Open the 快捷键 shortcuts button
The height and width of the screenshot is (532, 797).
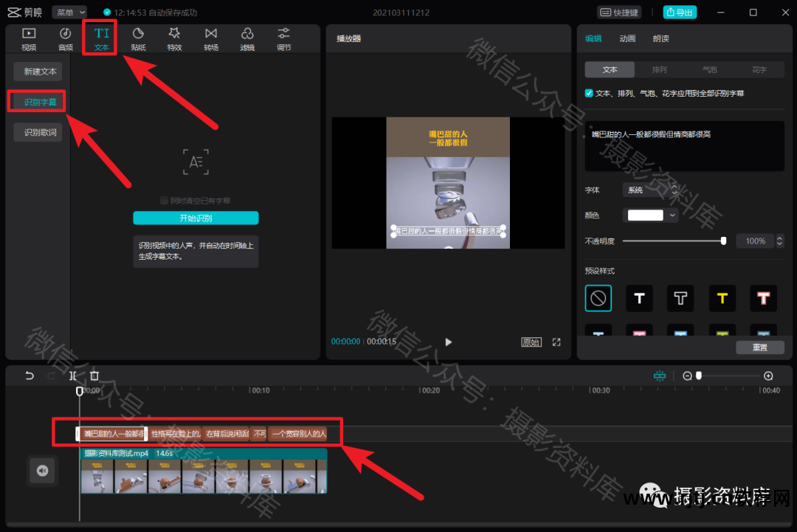tap(619, 13)
